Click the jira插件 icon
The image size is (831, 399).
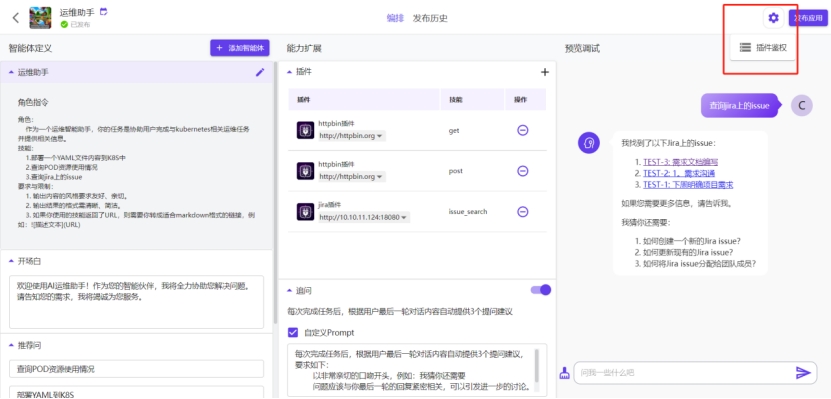(x=305, y=211)
